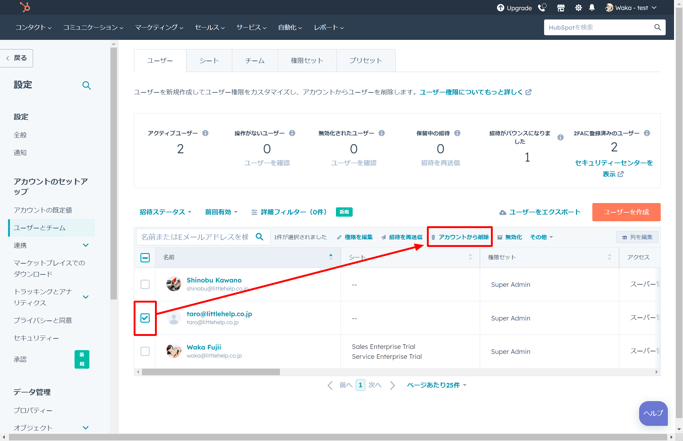683x441 pixels.
Task: Open the ページあたり25件 dropdown
Action: [436, 385]
